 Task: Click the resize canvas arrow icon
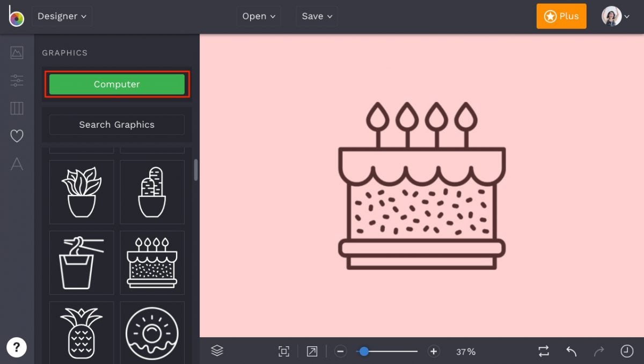point(311,351)
